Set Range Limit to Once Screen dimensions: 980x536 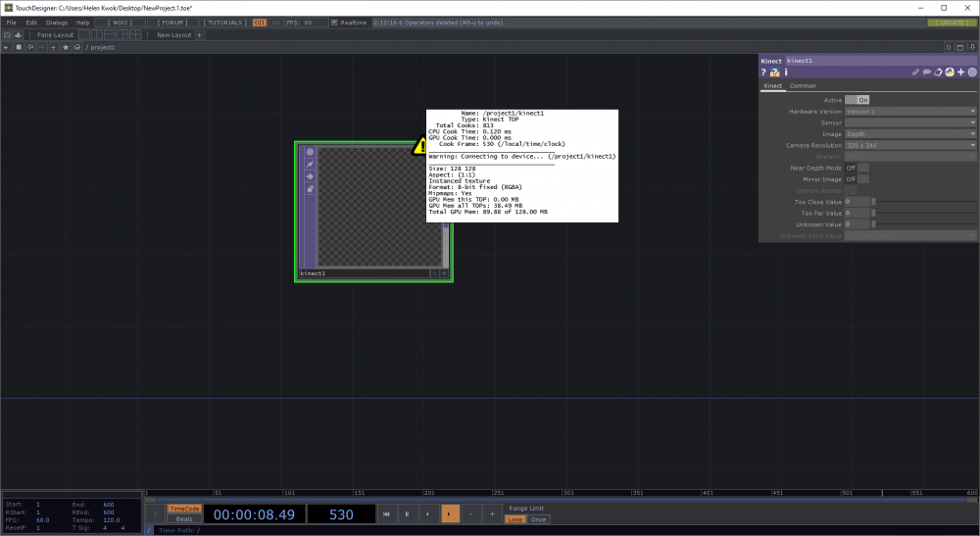pyautogui.click(x=538, y=519)
